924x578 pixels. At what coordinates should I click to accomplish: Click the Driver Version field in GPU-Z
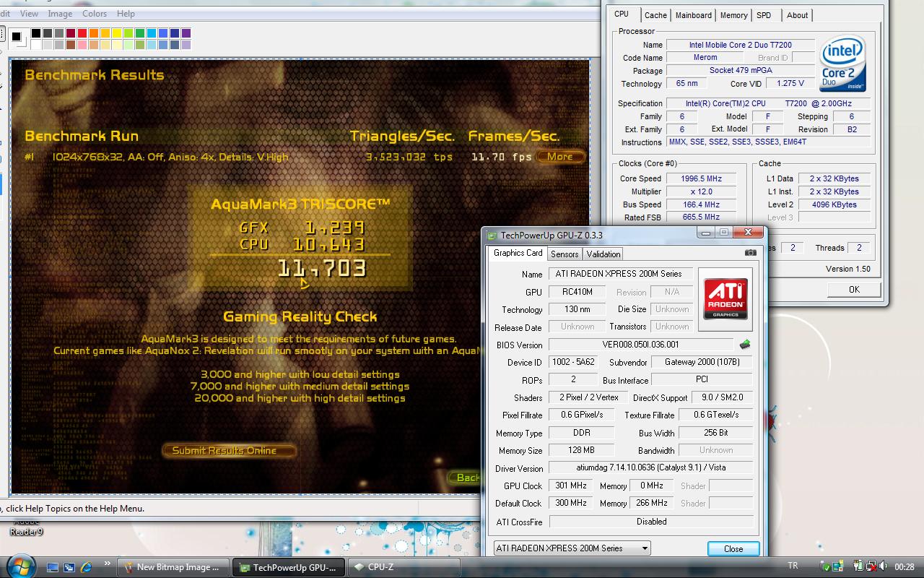(x=650, y=467)
